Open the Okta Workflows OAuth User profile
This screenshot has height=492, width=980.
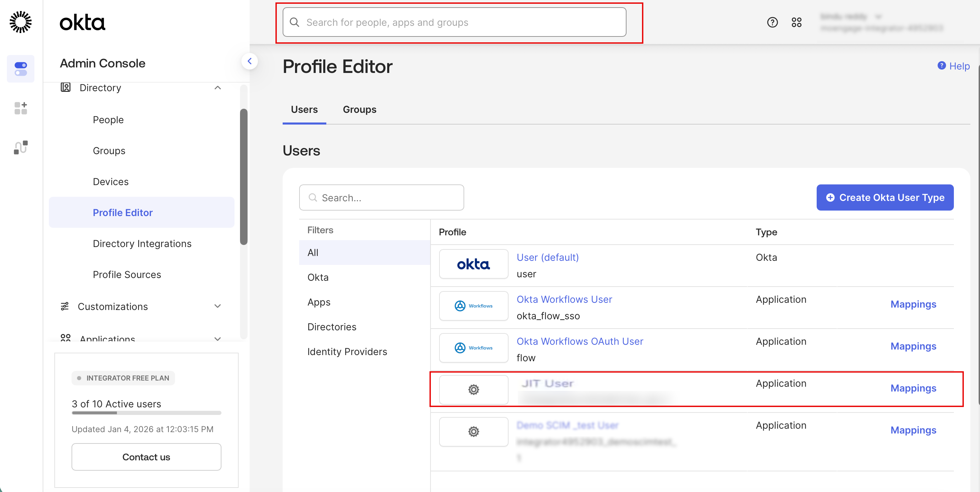pyautogui.click(x=579, y=341)
